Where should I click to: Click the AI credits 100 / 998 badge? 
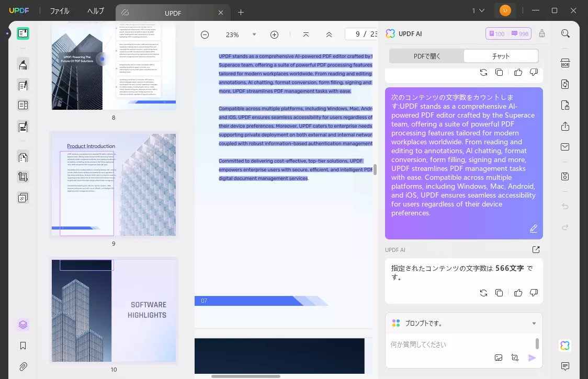click(x=508, y=34)
